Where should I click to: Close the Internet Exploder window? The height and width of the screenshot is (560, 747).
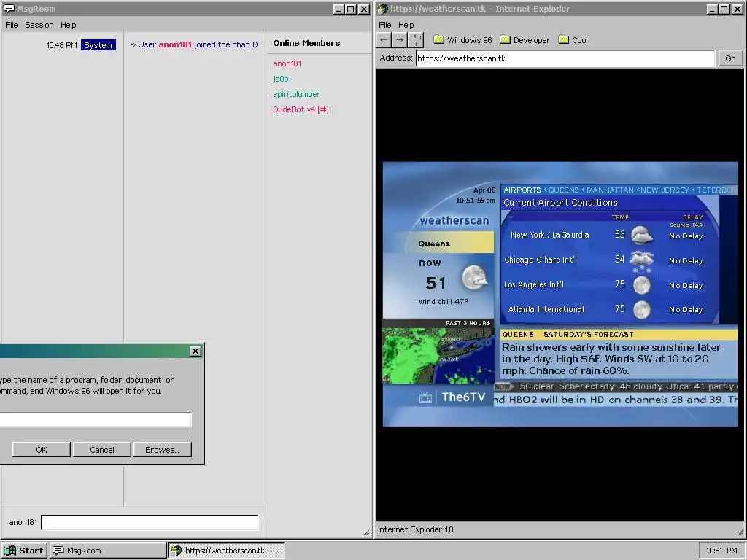coord(737,9)
